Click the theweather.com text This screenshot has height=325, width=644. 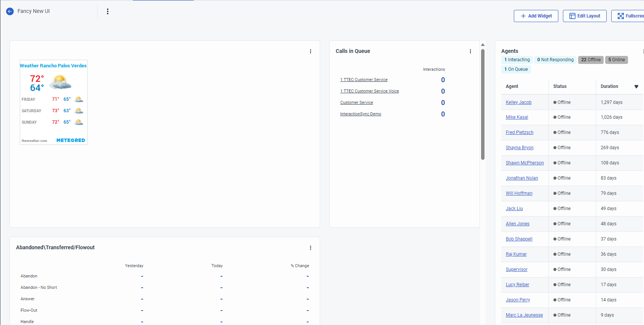click(x=34, y=141)
